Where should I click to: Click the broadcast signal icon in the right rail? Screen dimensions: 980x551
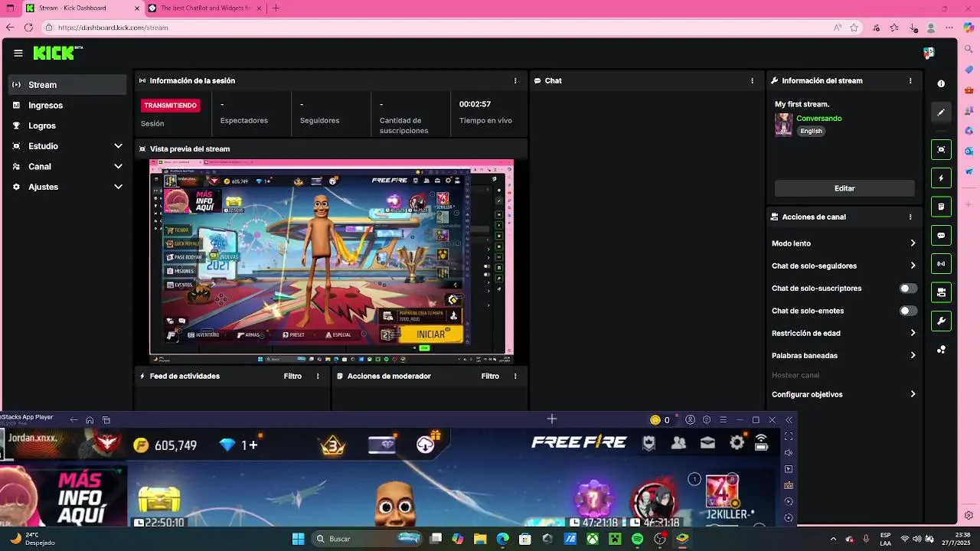pyautogui.click(x=941, y=264)
